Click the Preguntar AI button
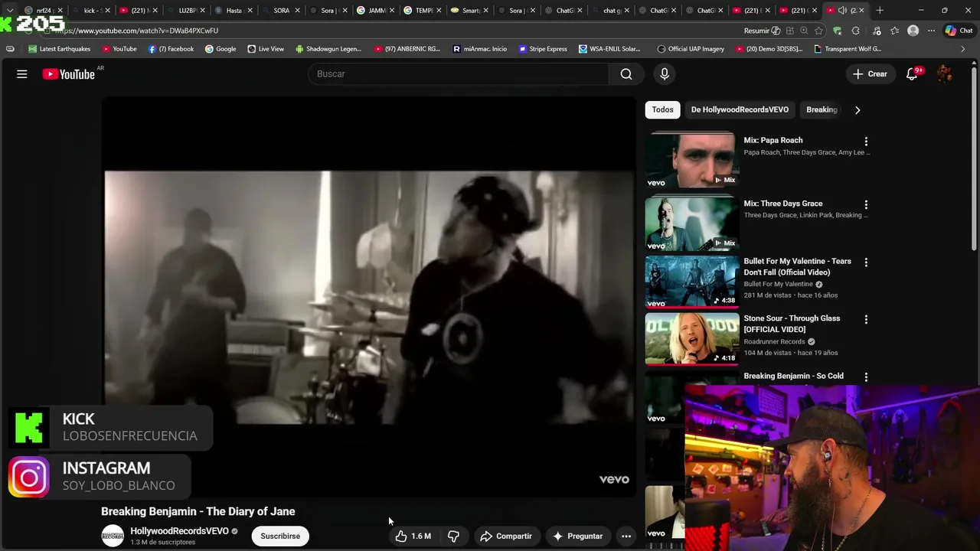 pos(577,536)
